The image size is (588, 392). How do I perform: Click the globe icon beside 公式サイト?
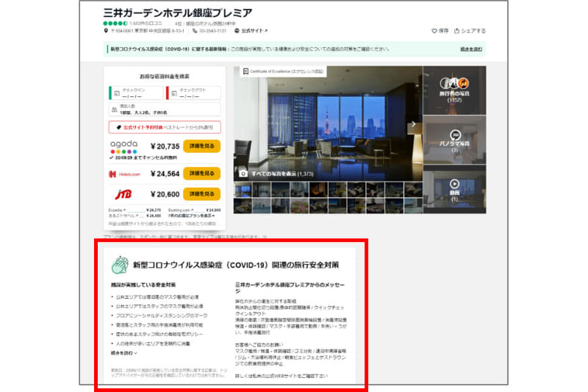click(237, 31)
